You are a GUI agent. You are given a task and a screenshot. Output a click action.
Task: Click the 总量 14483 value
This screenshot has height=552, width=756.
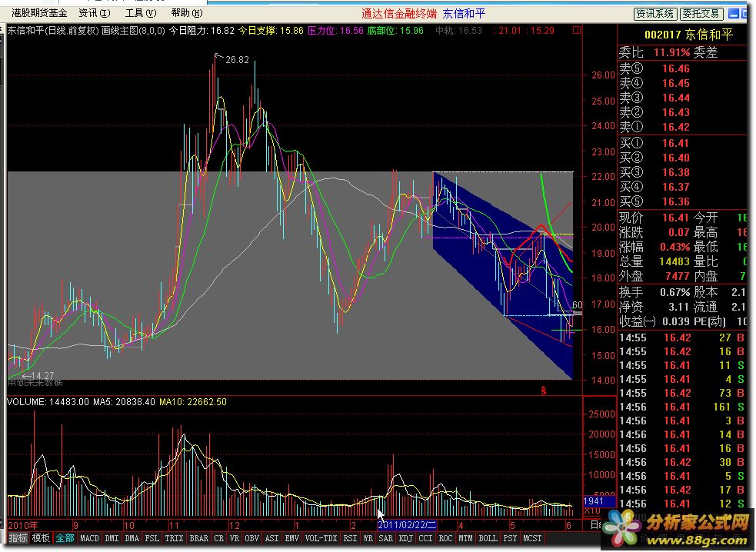[x=674, y=262]
